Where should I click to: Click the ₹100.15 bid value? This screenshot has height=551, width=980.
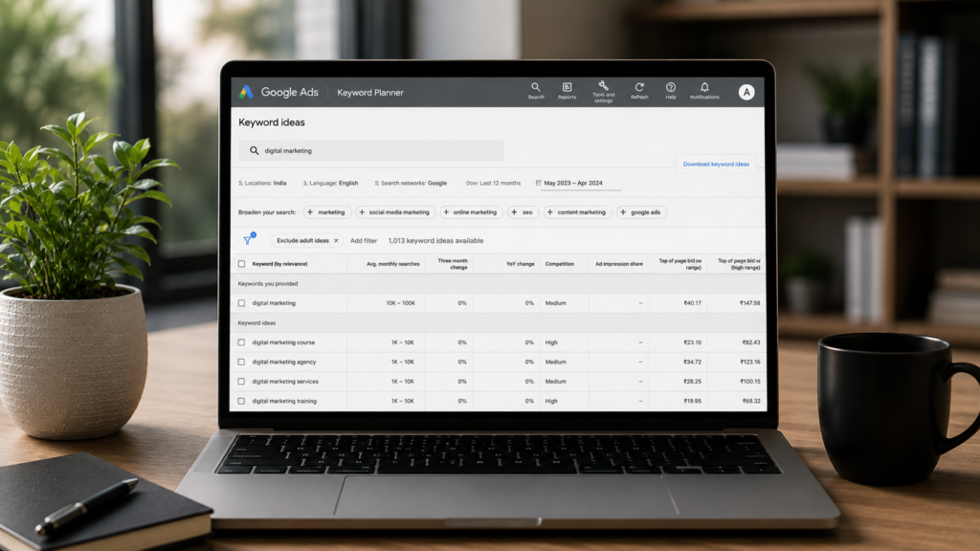pos(749,381)
